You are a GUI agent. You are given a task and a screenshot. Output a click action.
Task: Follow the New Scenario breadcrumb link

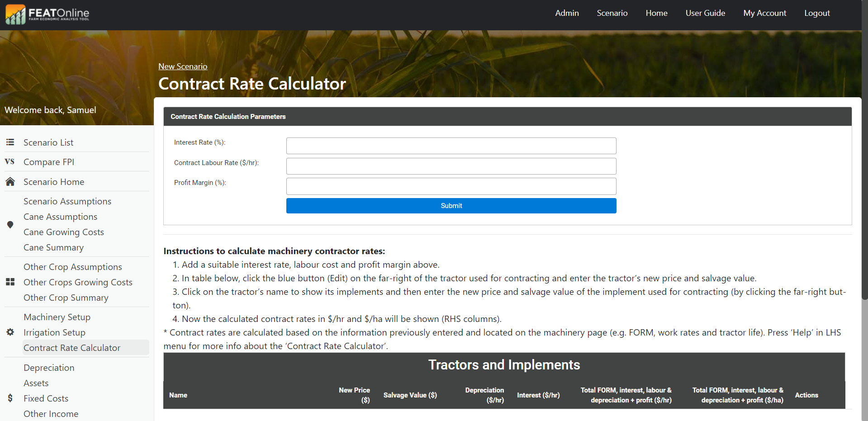(183, 66)
